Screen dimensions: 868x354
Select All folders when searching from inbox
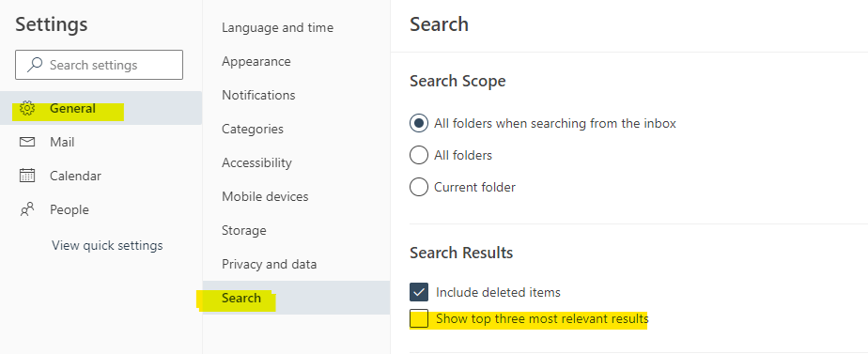click(419, 123)
